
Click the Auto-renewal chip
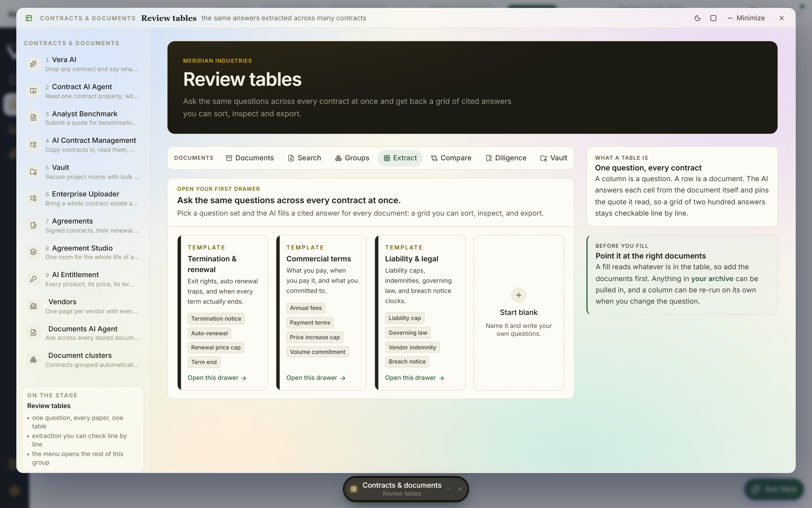209,333
